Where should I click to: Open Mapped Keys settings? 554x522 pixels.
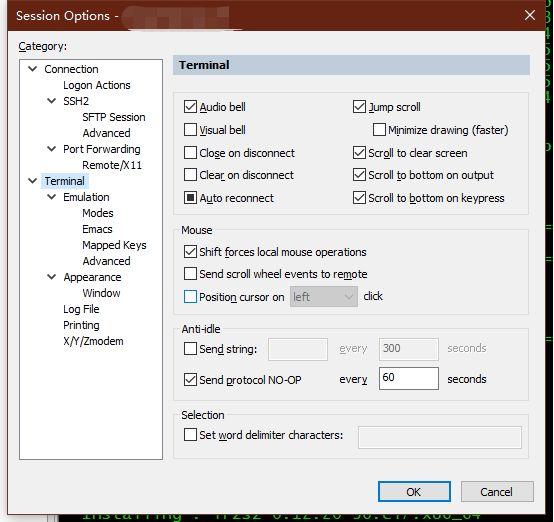tap(114, 245)
